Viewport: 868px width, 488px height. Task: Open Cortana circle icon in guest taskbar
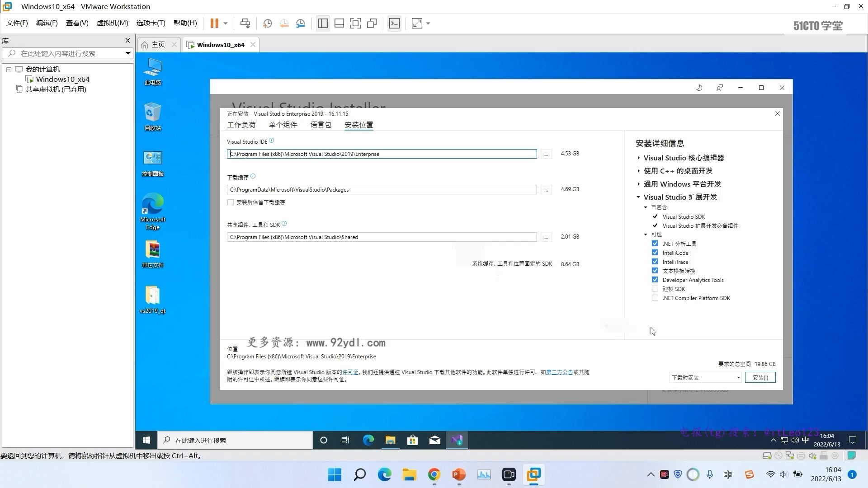[x=323, y=440]
